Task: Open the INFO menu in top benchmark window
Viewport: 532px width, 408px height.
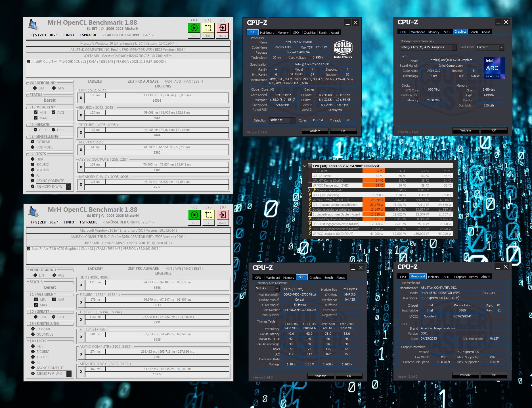Action: [68, 35]
